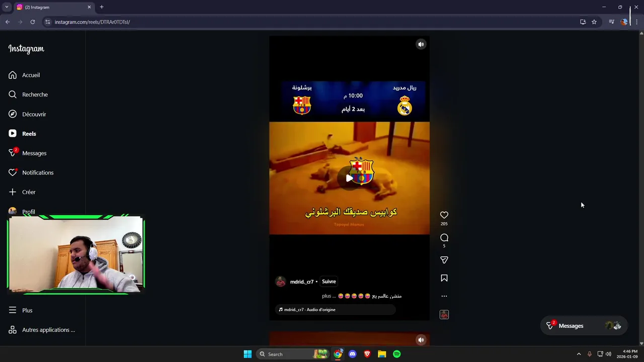
Task: Open Windows Start menu
Action: [x=248, y=354]
